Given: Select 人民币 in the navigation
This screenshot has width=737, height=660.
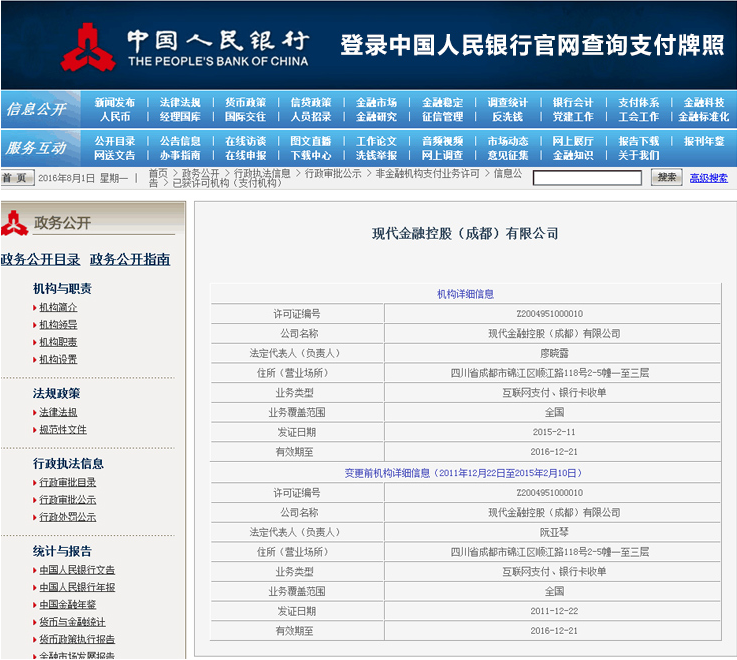Looking at the screenshot, I should click(115, 117).
